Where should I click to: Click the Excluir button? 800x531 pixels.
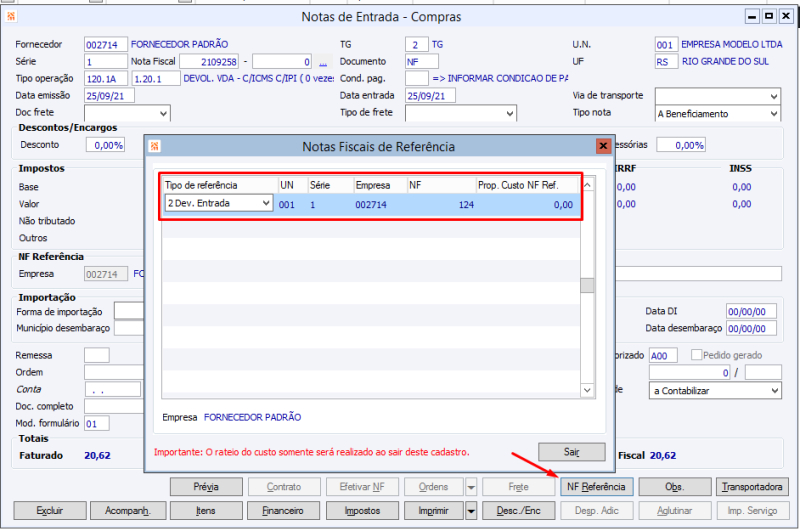(49, 511)
